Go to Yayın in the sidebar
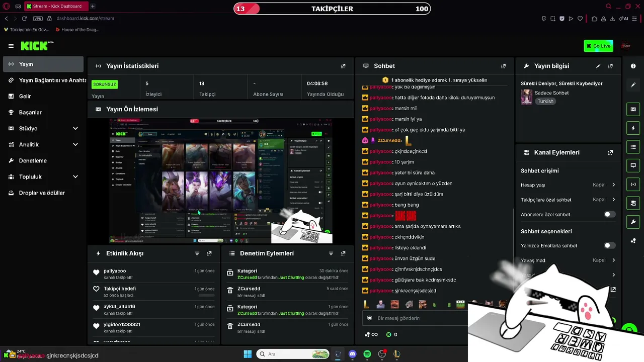Screen dimensions: 644x362 click(43, 64)
